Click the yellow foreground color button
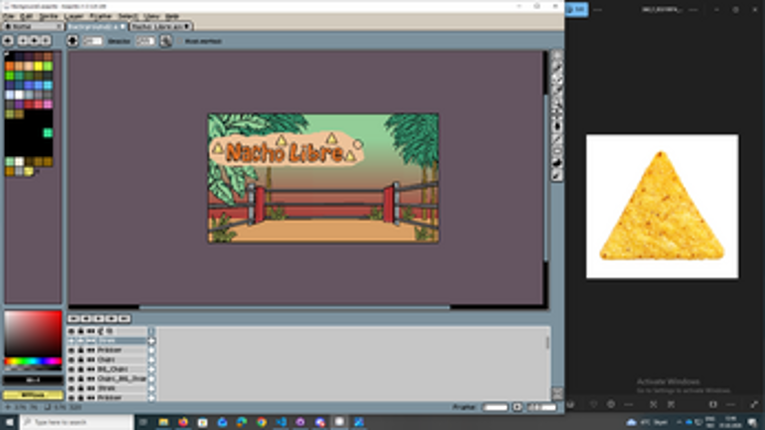765x430 pixels. (x=33, y=395)
